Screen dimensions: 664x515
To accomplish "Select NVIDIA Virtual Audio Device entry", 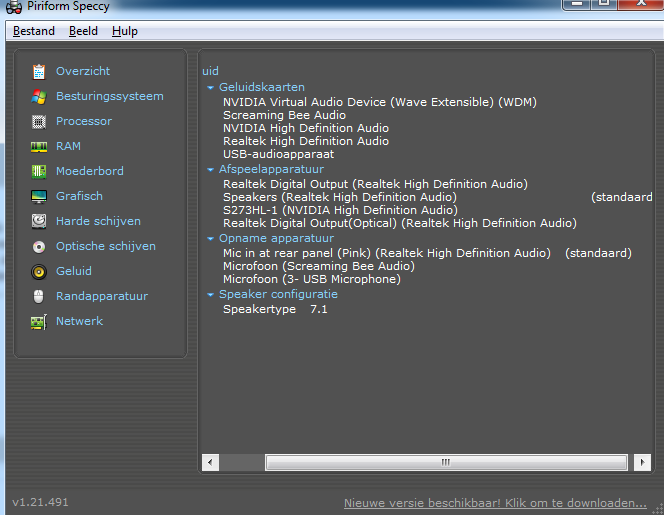I will pos(380,102).
